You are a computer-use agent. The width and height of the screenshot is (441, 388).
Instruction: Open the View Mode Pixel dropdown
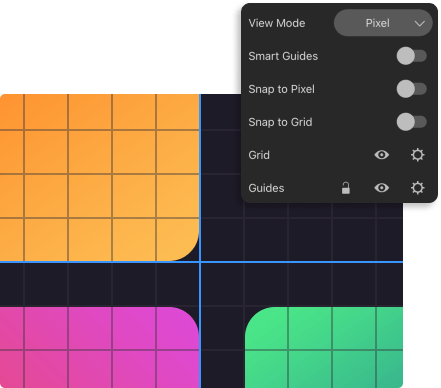(383, 23)
